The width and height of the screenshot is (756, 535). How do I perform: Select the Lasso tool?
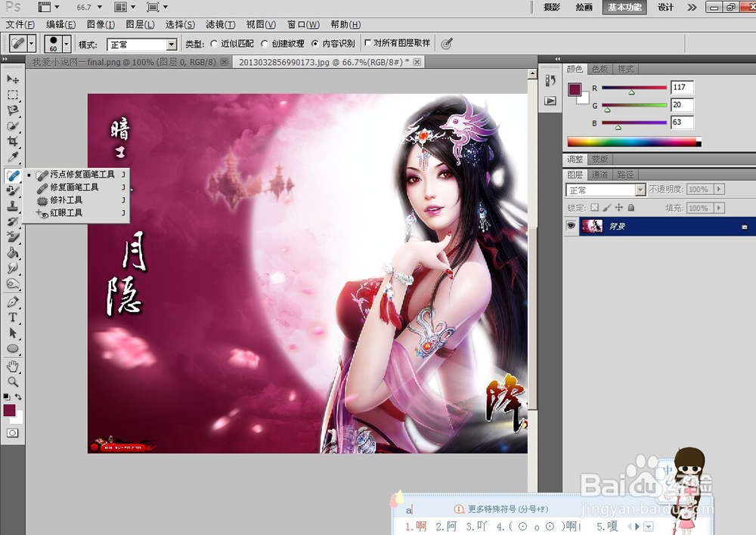coord(13,110)
